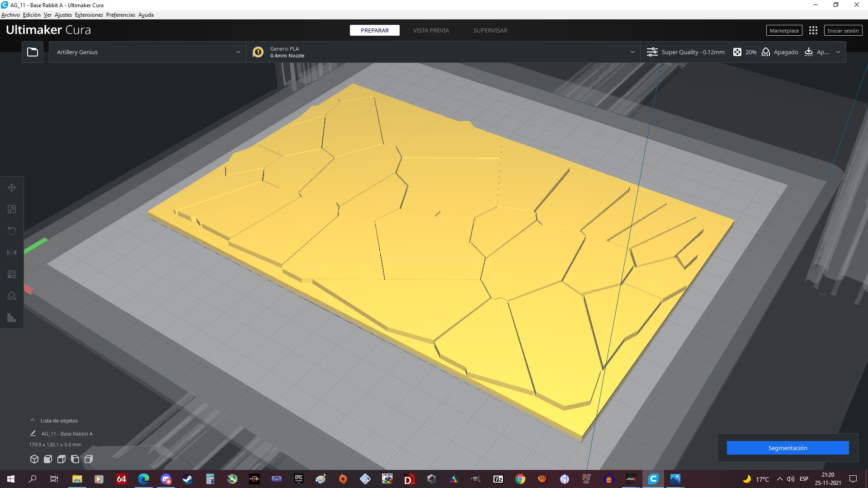Select the Mirror tool in left toolbar
This screenshot has width=868, height=488.
pos(12,253)
